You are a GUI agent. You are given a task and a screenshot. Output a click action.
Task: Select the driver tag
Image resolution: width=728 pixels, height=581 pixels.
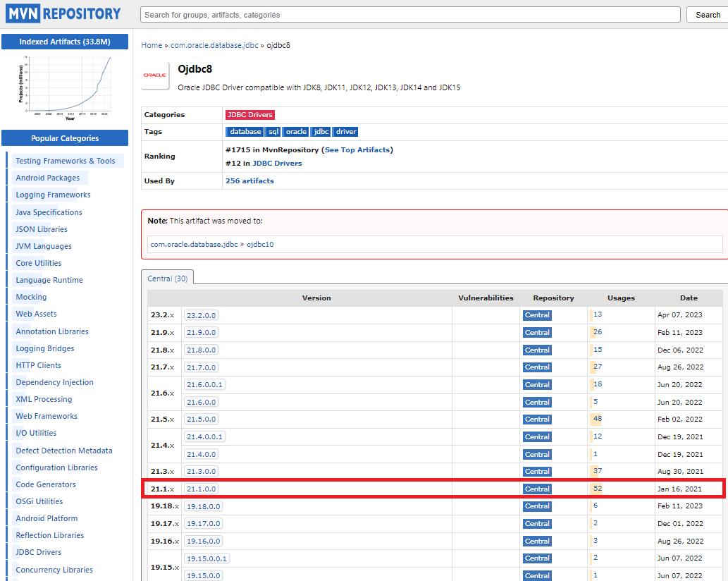click(x=346, y=132)
